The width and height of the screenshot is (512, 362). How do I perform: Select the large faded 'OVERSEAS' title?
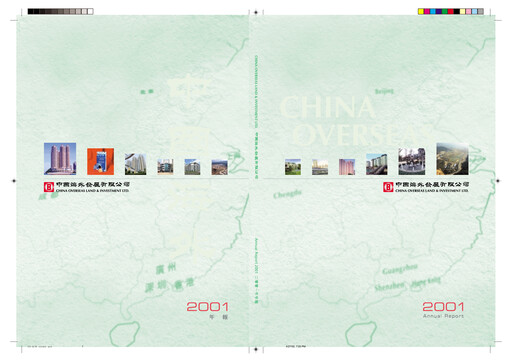tap(363, 134)
